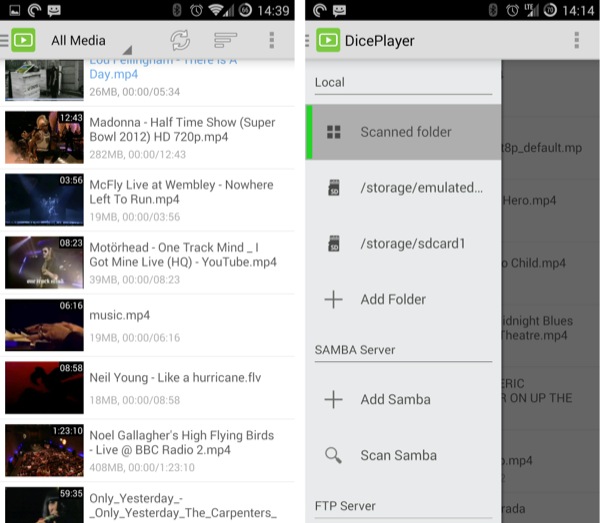Open music.mp4 thumbnail
The width and height of the screenshot is (600, 523).
(44, 325)
